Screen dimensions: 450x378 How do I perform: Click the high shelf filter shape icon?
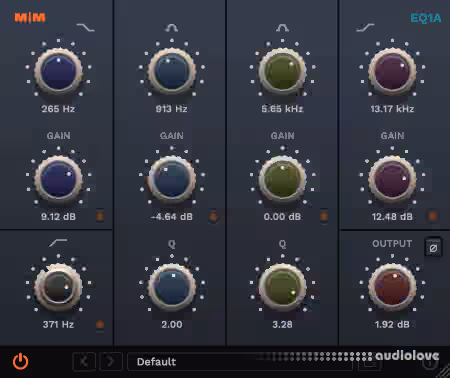pos(365,27)
